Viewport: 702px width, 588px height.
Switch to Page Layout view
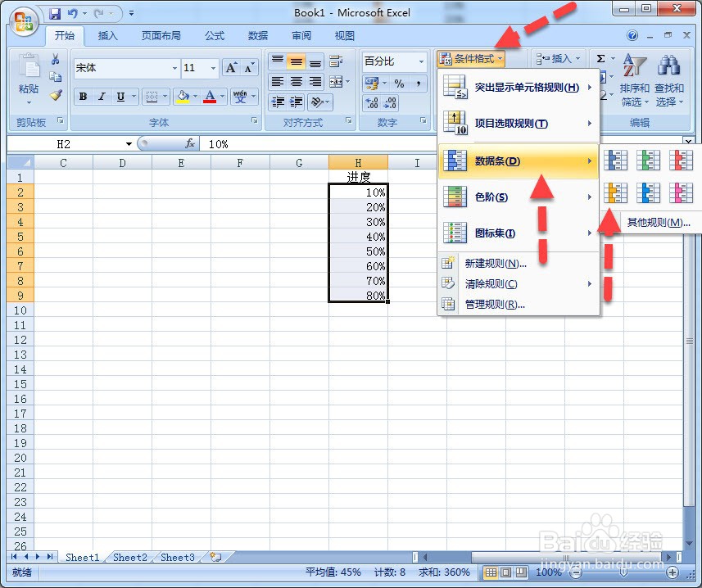[506, 572]
